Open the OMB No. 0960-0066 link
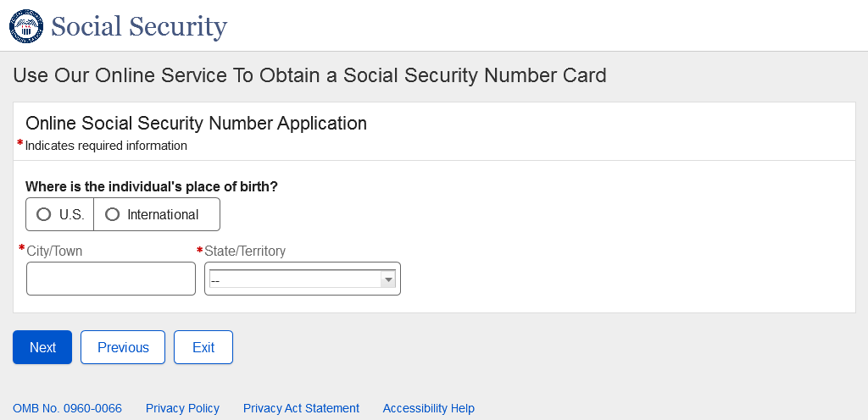 [x=67, y=408]
